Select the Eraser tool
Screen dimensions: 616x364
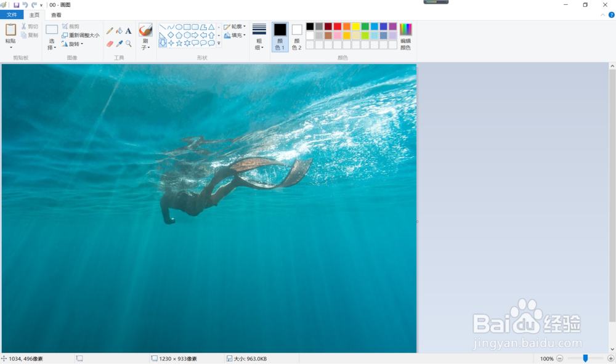pos(110,44)
